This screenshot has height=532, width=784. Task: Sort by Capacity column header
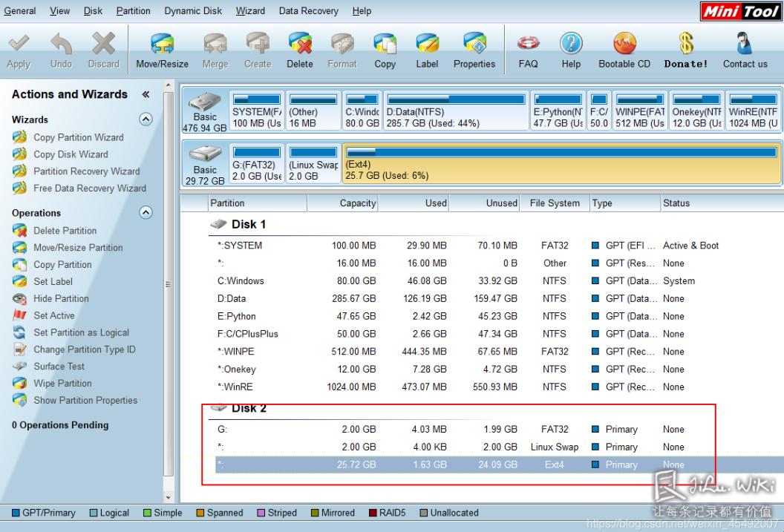(342, 203)
